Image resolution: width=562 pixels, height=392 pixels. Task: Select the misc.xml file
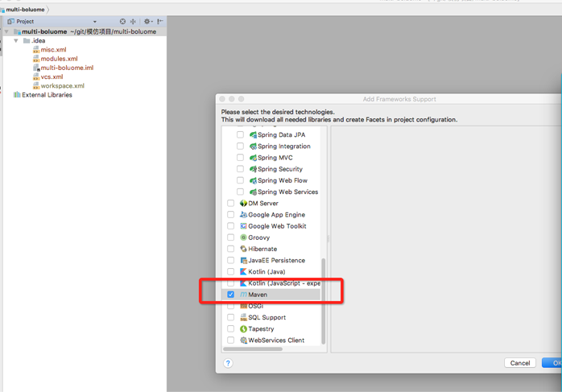pos(53,50)
